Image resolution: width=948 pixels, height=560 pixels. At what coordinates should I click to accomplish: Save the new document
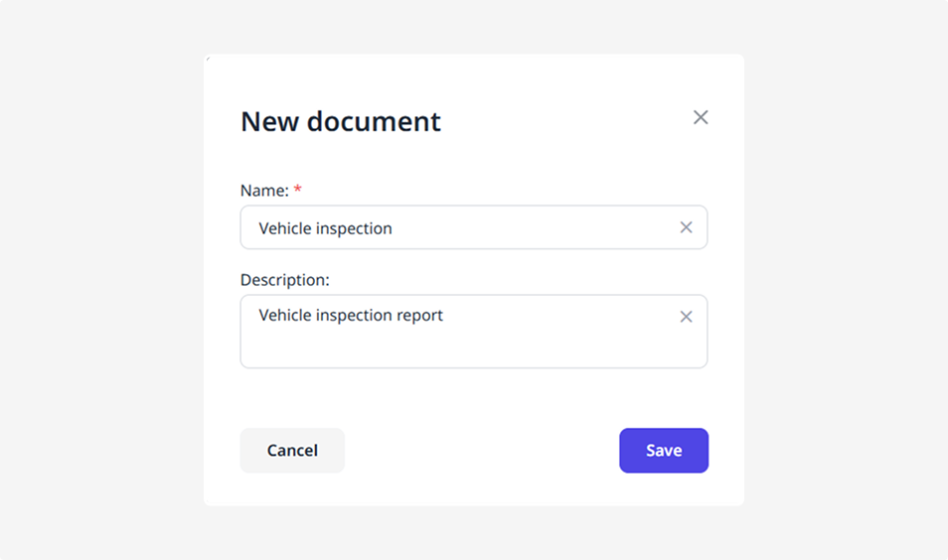(x=663, y=451)
